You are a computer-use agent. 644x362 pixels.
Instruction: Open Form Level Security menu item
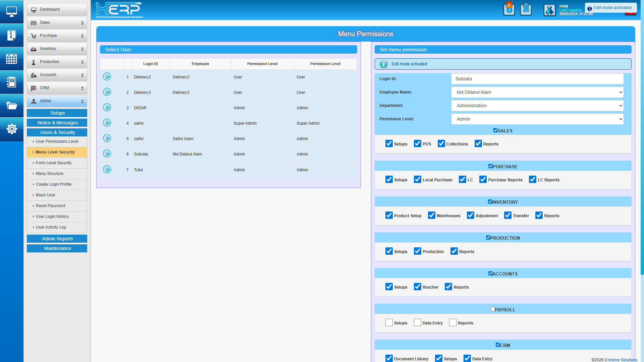[x=54, y=163]
